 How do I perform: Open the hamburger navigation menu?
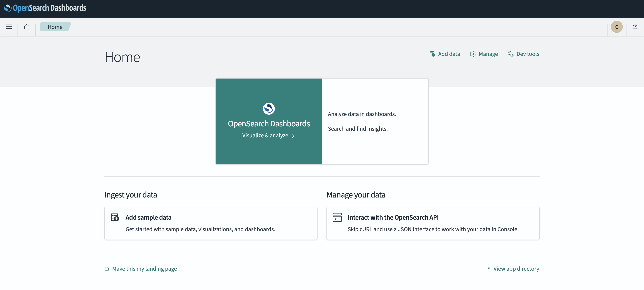click(x=9, y=27)
